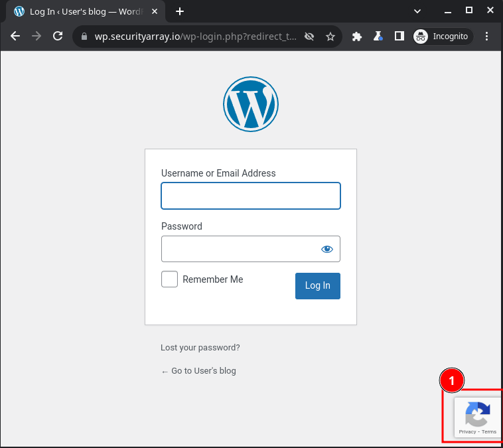The width and height of the screenshot is (503, 448).
Task: Click the WordPress logo
Action: click(251, 104)
